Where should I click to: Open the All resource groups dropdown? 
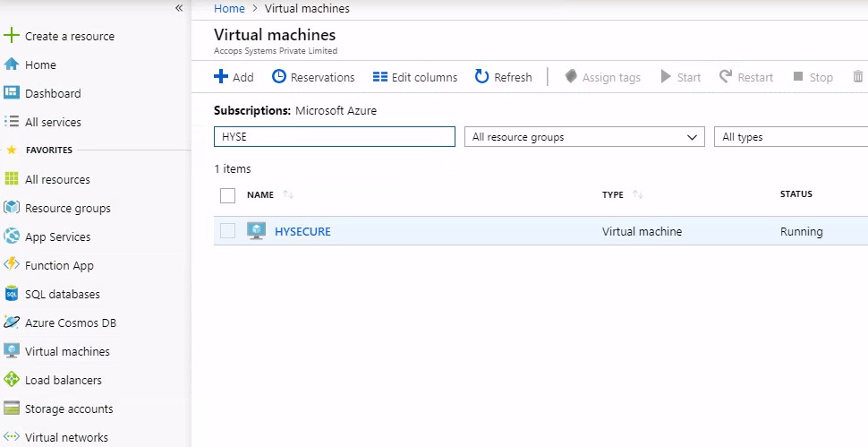click(x=584, y=137)
